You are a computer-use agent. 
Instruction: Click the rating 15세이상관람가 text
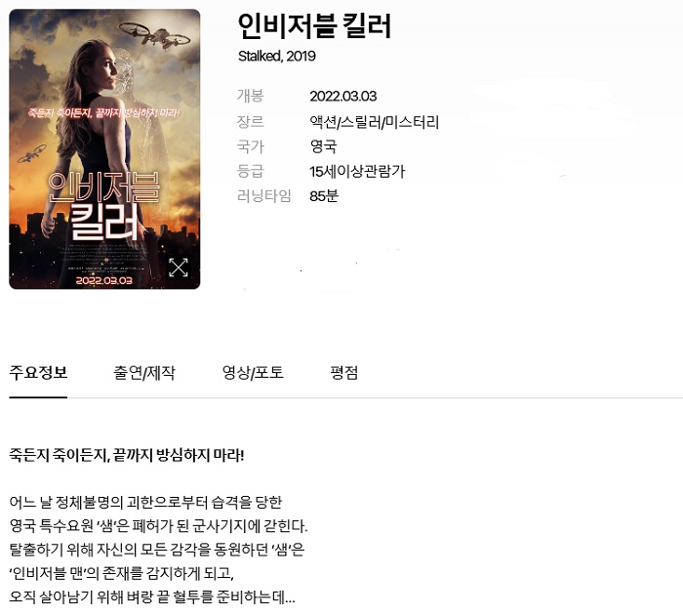click(357, 172)
